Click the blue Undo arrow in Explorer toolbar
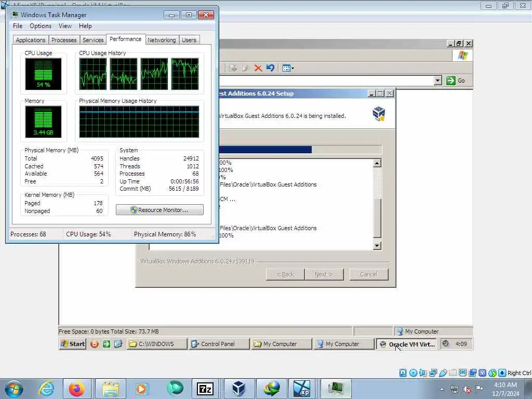The height and width of the screenshot is (399, 532). click(270, 68)
